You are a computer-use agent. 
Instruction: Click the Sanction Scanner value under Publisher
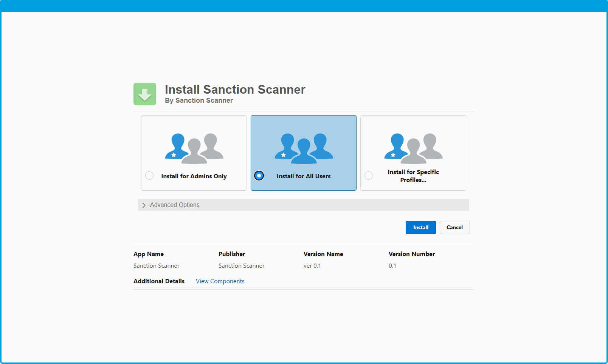point(241,266)
